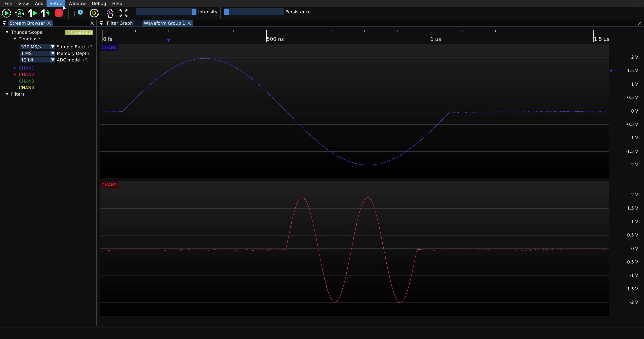The height and width of the screenshot is (339, 644).
Task: Click the Sample Rate help marker
Action: (x=91, y=47)
